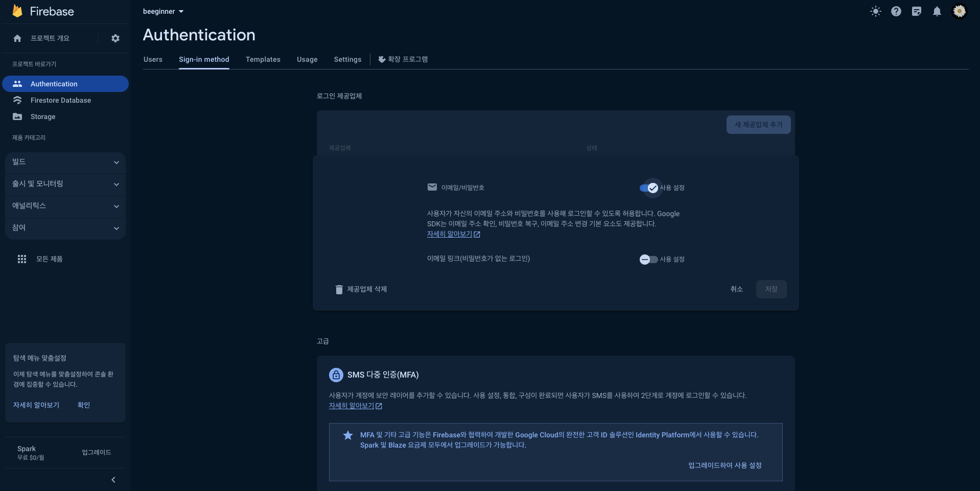Click the Firestore Database icon in sidebar

(x=17, y=100)
